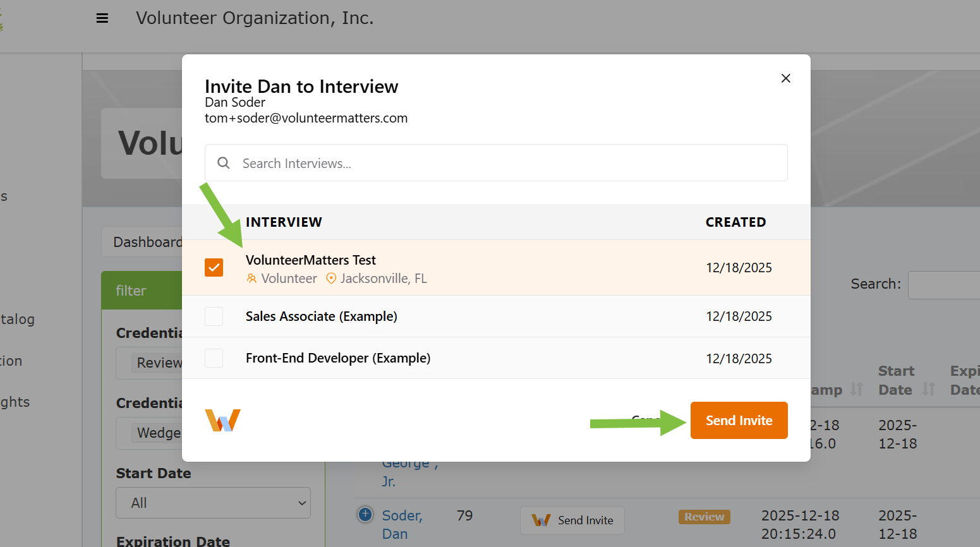Expand the Soder, Dan row plus icon
Viewport: 980px width, 547px height.
(x=365, y=514)
